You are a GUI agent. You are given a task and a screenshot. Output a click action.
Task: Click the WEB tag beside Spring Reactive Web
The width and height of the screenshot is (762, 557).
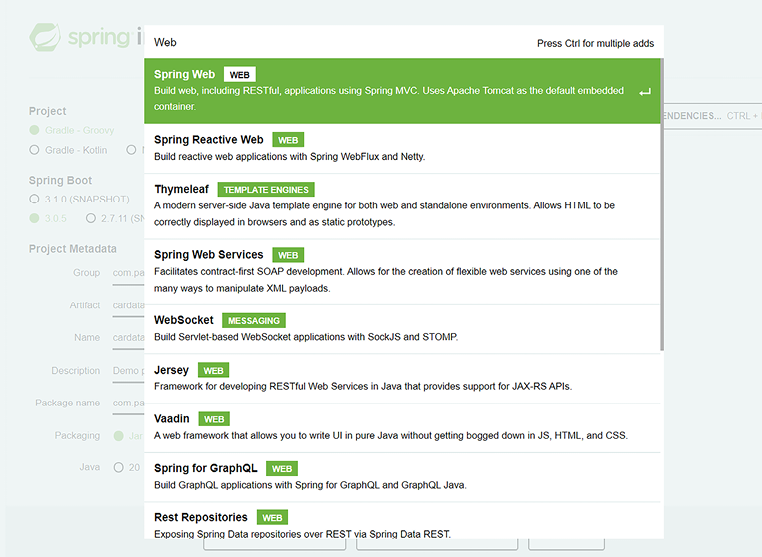[288, 140]
